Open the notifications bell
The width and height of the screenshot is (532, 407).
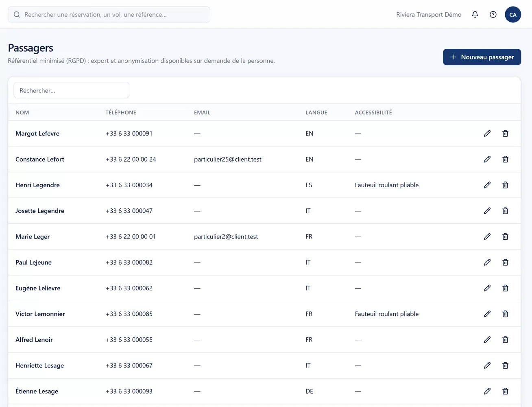[475, 15]
